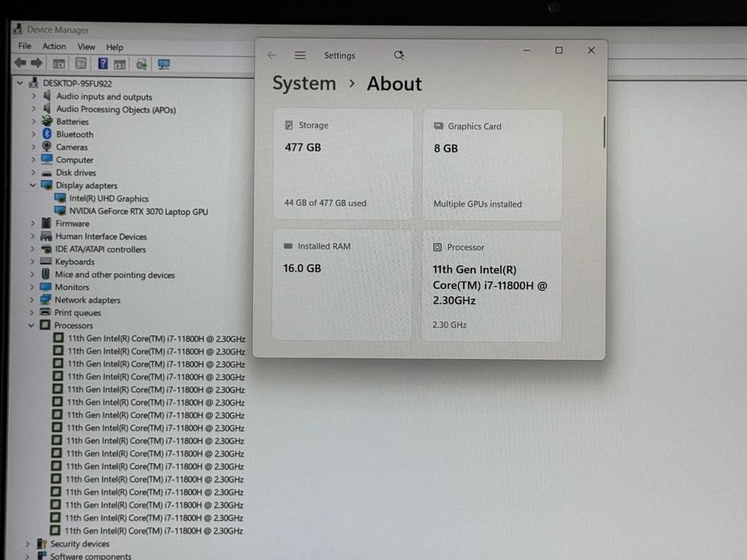Open the Action menu in Device Manager
747x560 pixels.
coord(54,46)
